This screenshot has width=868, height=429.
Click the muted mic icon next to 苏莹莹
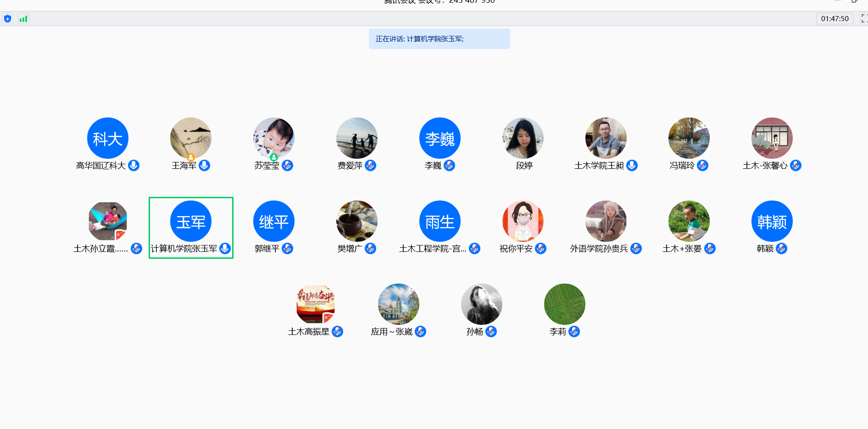(x=288, y=165)
